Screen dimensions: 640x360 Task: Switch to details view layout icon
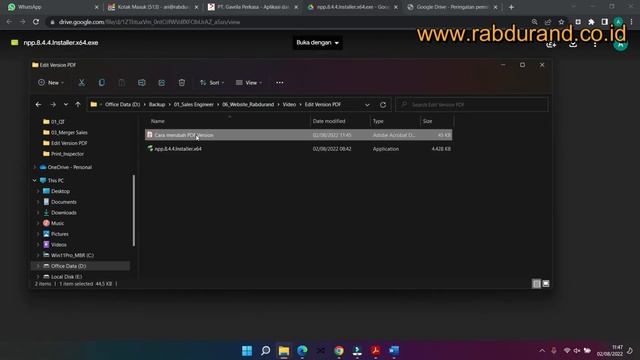[x=536, y=284]
